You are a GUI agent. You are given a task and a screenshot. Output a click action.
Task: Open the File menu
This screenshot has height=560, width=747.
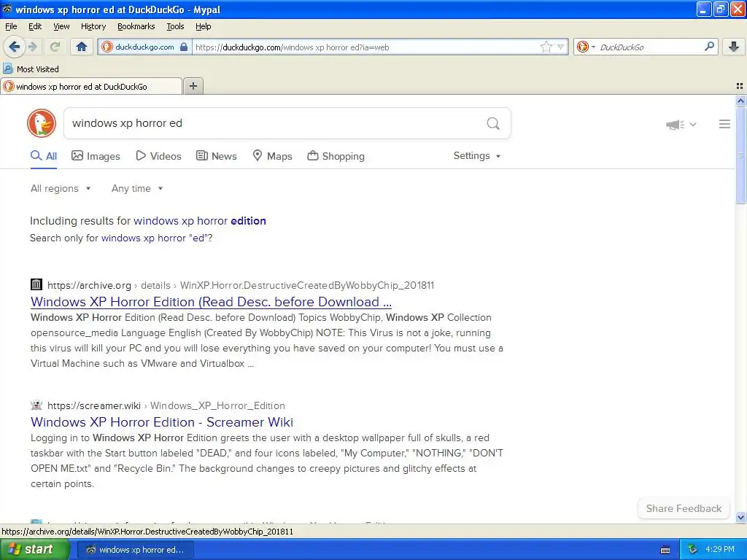coord(11,26)
